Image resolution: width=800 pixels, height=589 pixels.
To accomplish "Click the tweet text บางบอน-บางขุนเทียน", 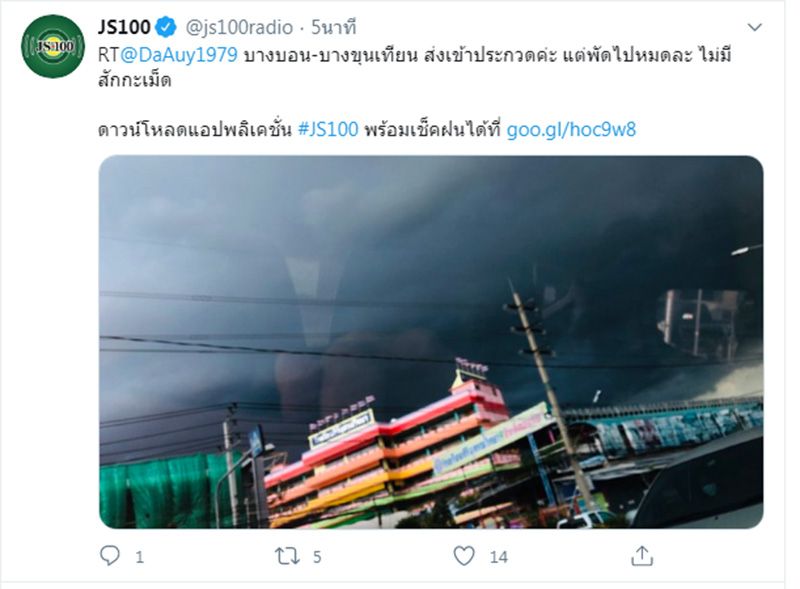I will [x=331, y=55].
